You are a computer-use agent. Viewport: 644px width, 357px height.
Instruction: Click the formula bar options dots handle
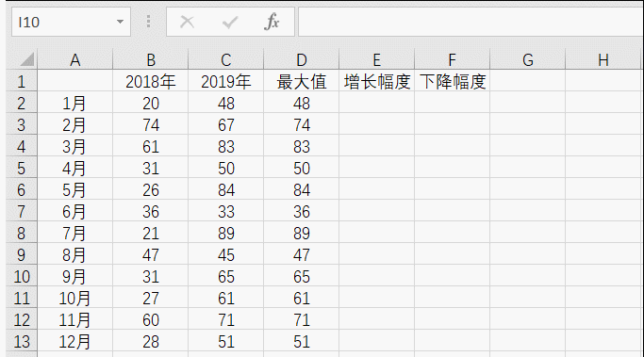(x=148, y=22)
